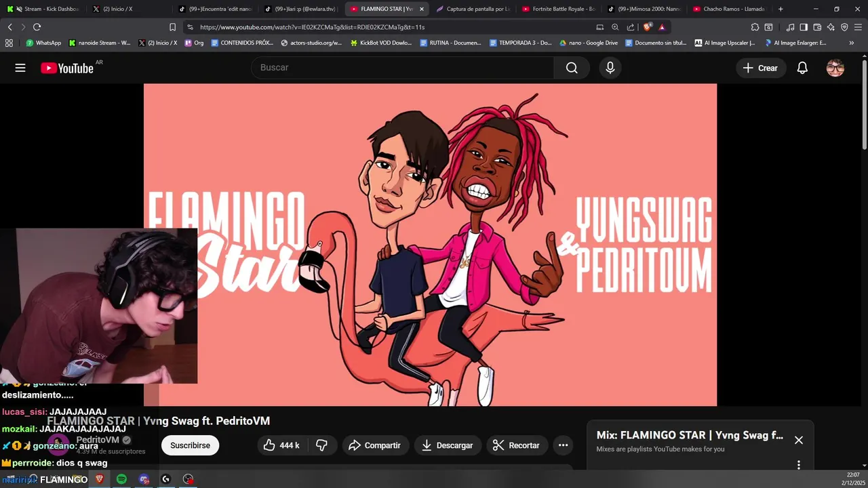Switch to Mimosa 2000 tab
This screenshot has width=868, height=488.
click(644, 9)
